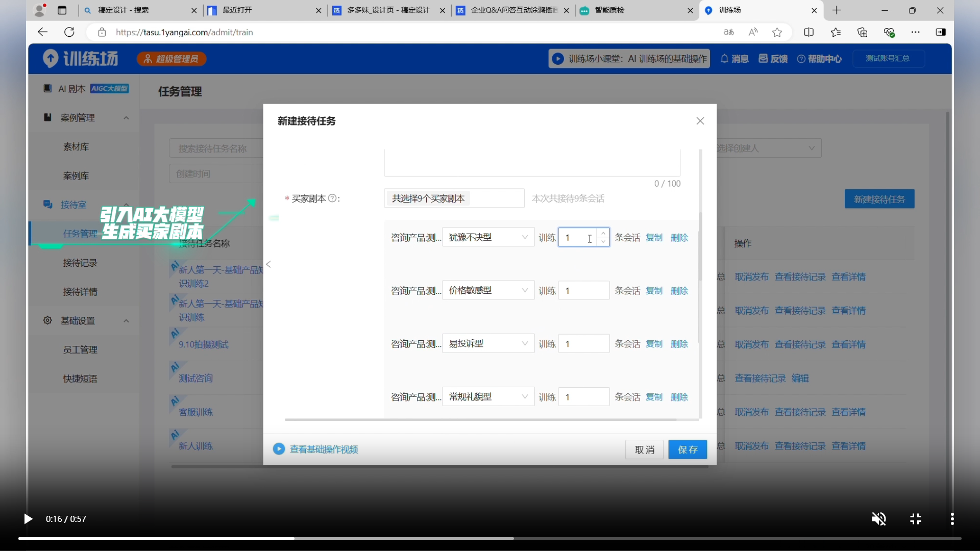Open 查看基础操作视频 link
The height and width of the screenshot is (551, 980).
(x=324, y=449)
